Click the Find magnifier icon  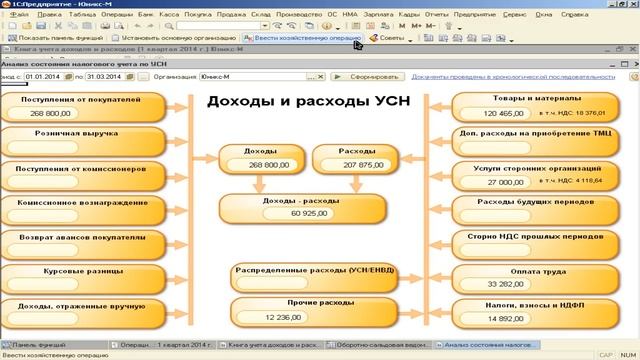[169, 26]
